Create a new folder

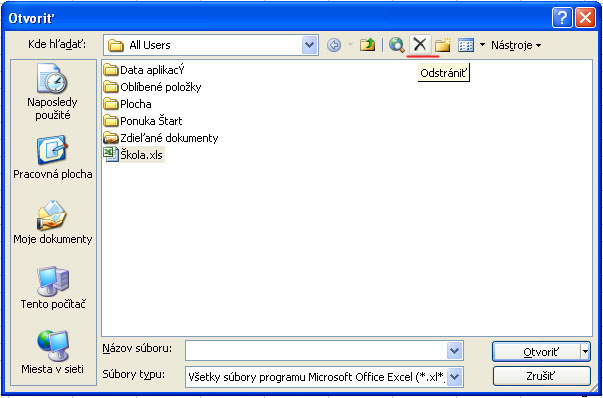pyautogui.click(x=443, y=45)
